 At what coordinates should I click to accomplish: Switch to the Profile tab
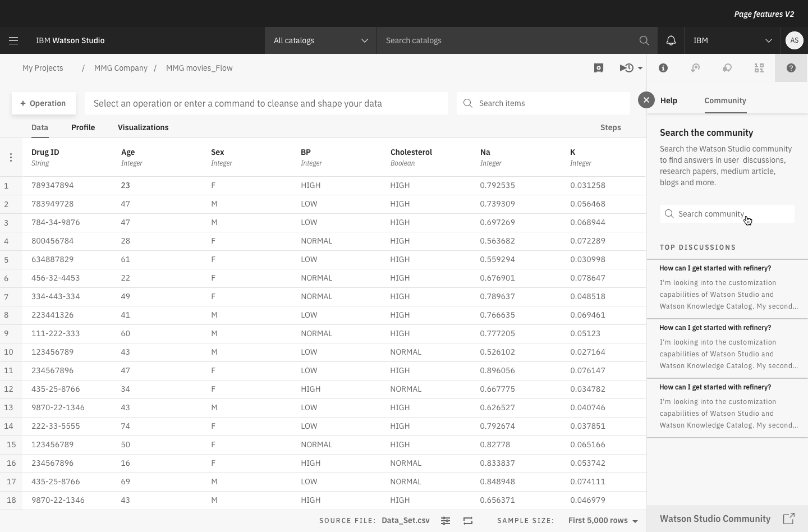(x=83, y=127)
